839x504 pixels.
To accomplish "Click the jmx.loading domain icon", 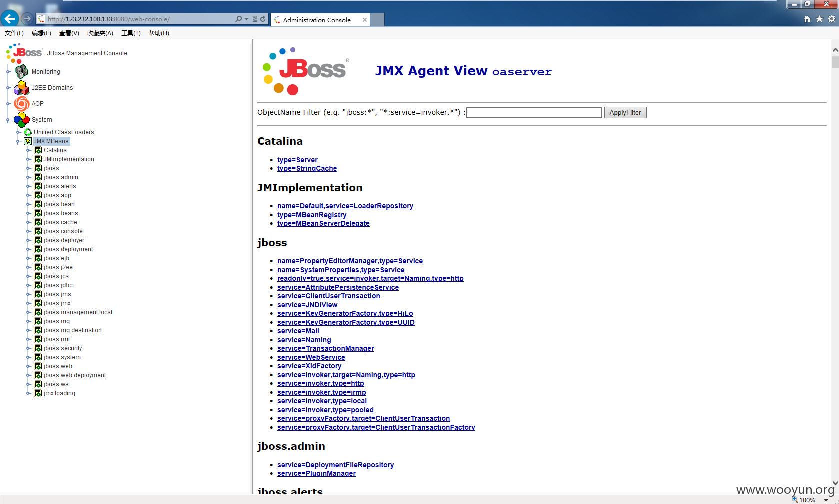I will tap(38, 393).
